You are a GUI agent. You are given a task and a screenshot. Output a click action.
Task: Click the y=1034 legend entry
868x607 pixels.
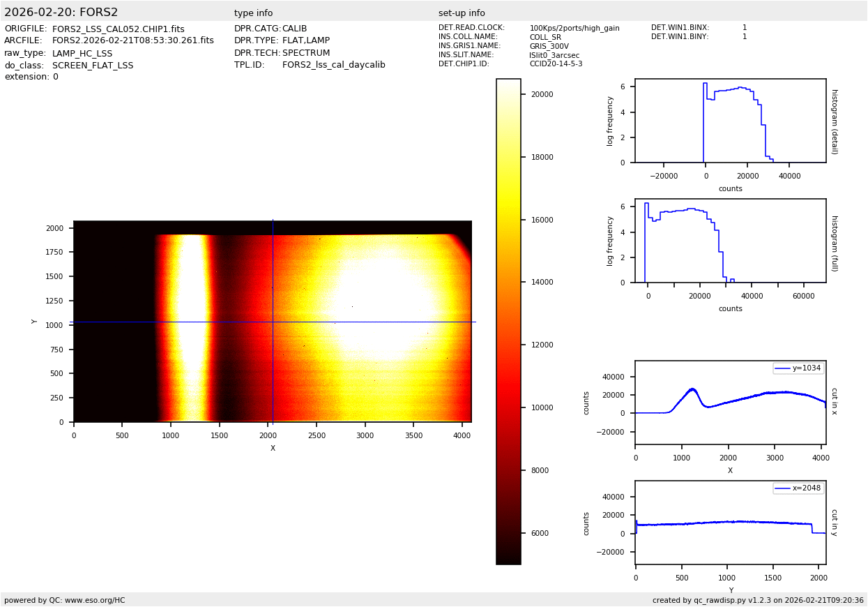[798, 368]
